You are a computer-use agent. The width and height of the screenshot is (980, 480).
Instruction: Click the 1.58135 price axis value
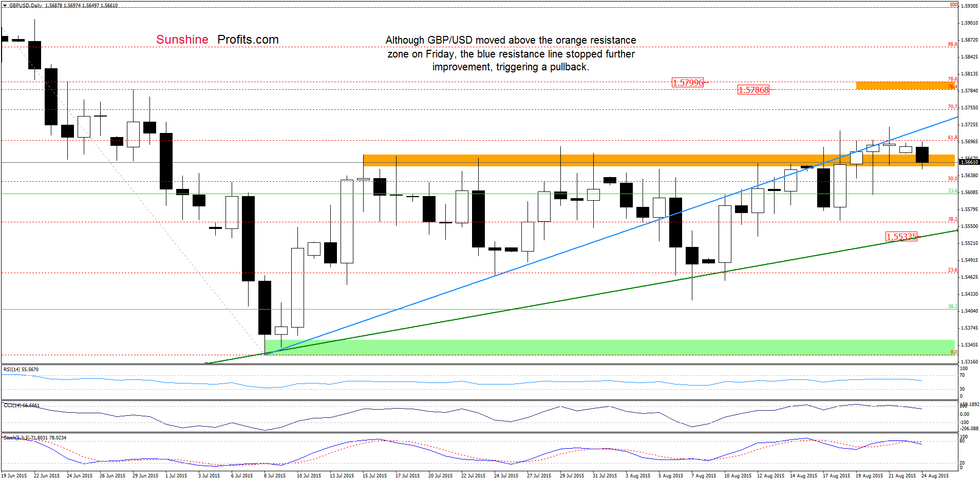click(x=969, y=74)
